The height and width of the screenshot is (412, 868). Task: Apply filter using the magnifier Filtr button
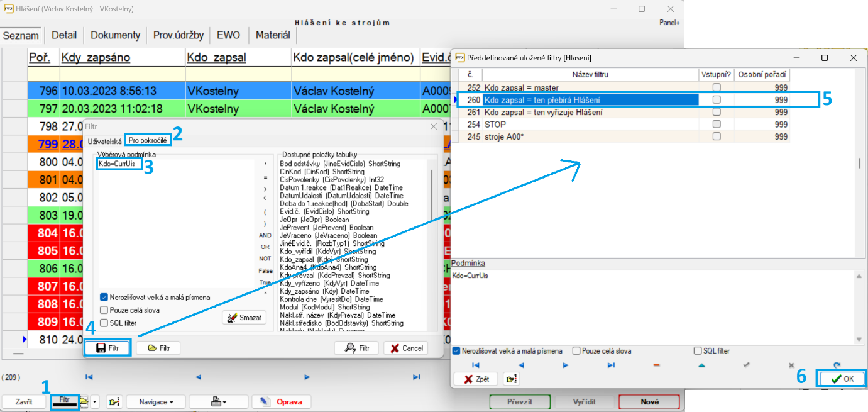[356, 348]
